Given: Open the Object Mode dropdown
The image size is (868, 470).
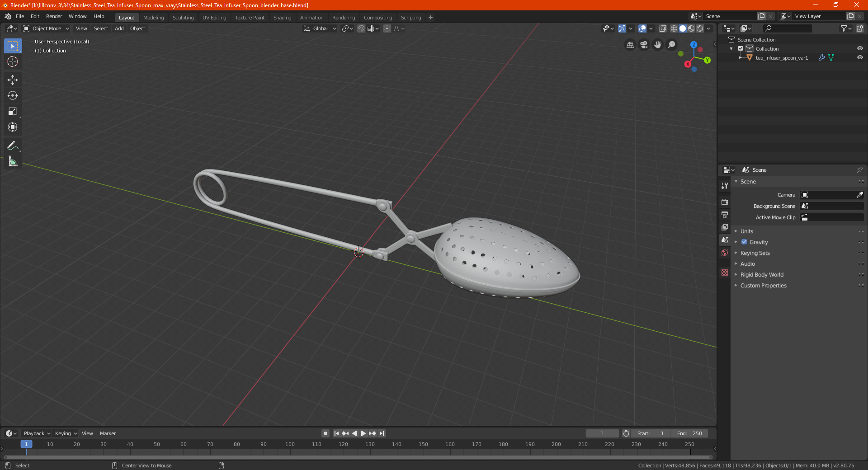Looking at the screenshot, I should [46, 28].
